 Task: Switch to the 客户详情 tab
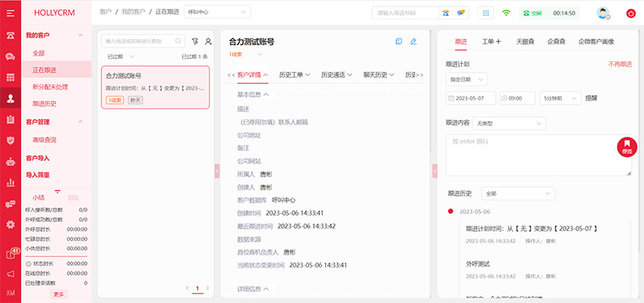click(253, 74)
